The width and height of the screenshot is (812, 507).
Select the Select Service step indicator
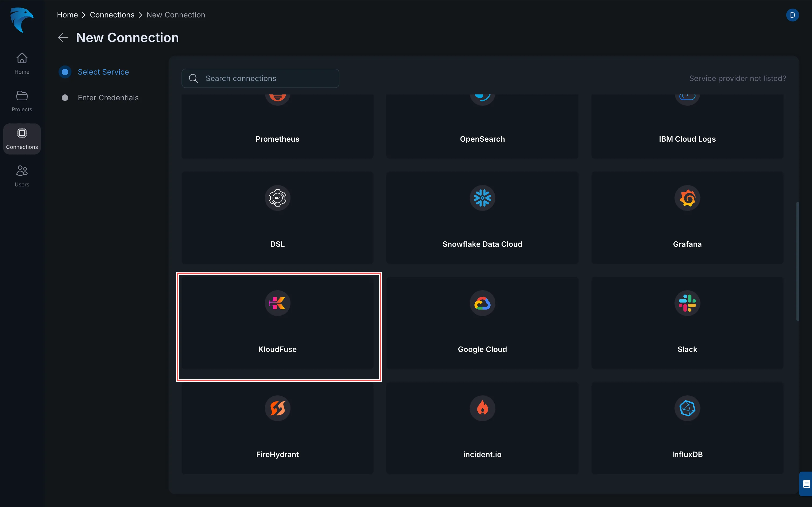click(65, 72)
